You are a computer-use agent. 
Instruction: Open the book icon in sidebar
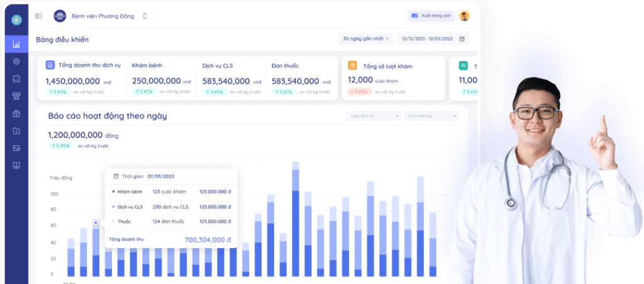click(x=16, y=166)
